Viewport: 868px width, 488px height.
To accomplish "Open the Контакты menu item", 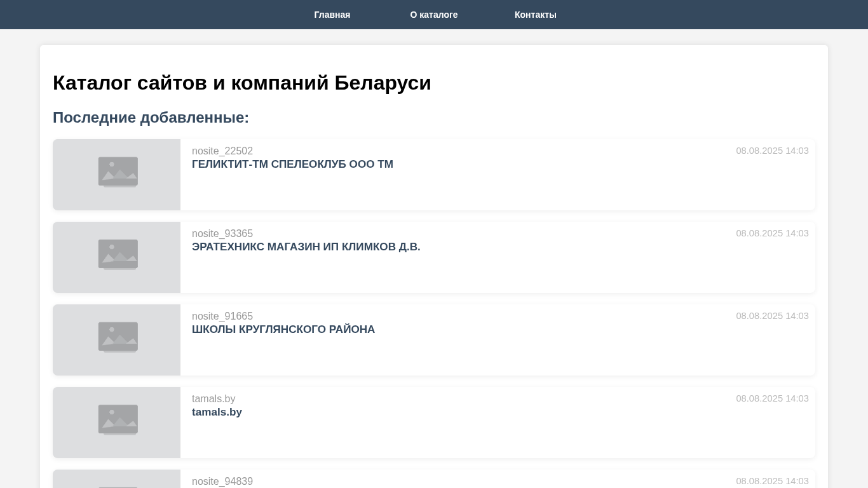I will [x=536, y=15].
